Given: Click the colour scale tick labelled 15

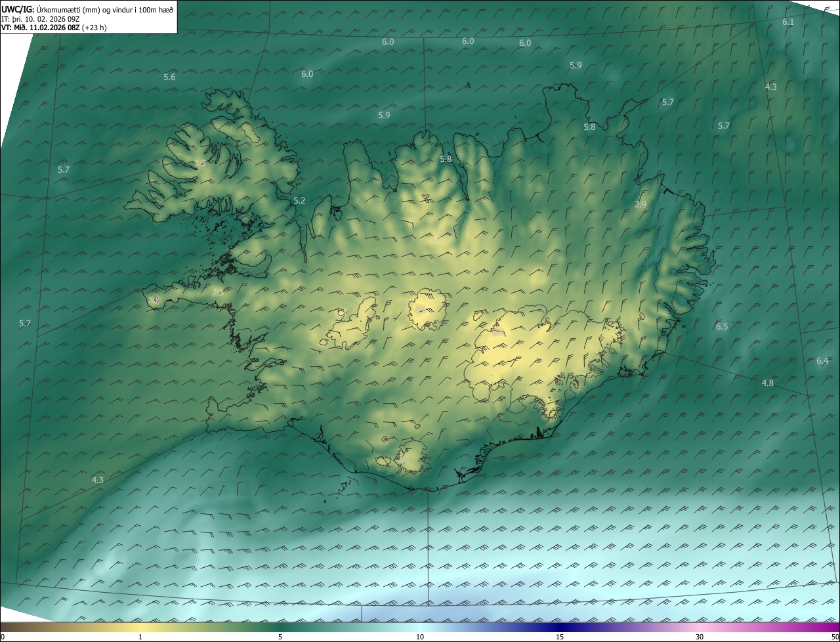Looking at the screenshot, I should (x=560, y=637).
